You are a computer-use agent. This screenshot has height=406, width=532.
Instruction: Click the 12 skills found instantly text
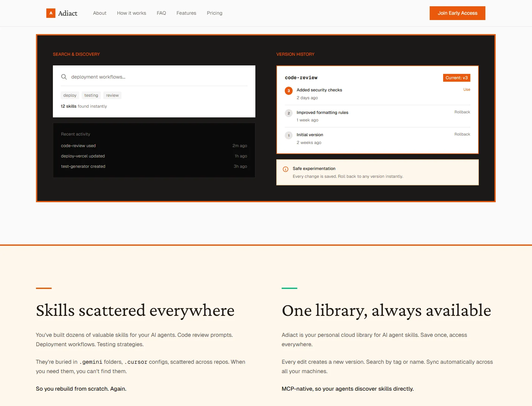tap(84, 106)
